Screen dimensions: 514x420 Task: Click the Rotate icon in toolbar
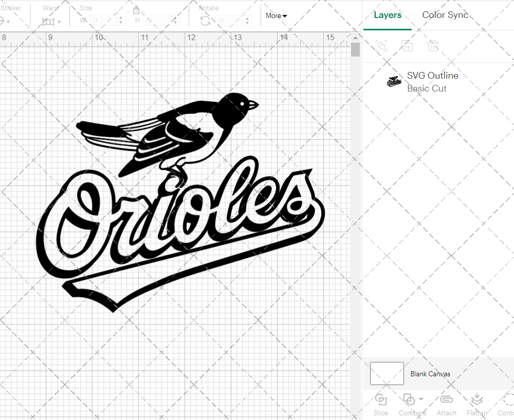click(x=205, y=21)
